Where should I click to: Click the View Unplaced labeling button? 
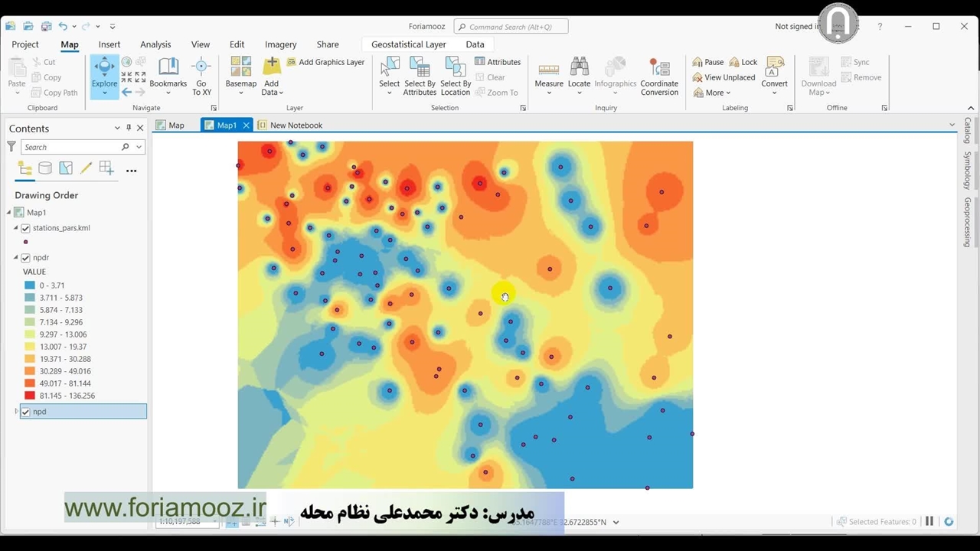(724, 77)
